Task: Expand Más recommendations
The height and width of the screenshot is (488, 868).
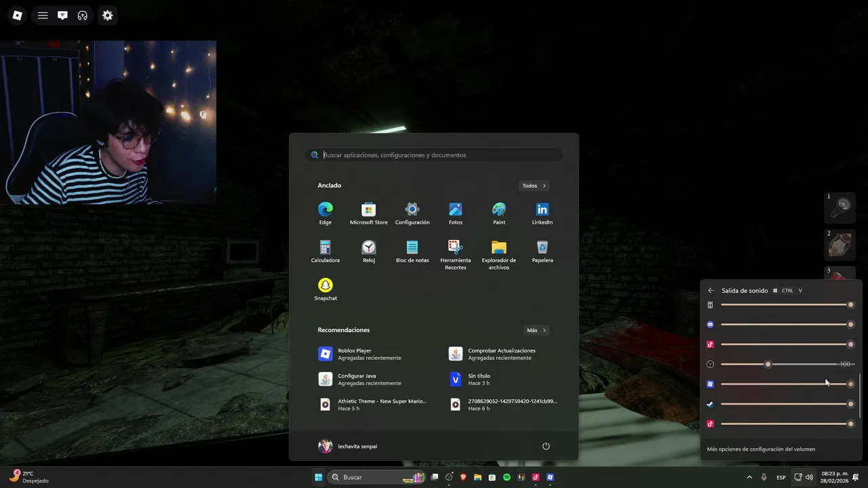Action: 536,330
